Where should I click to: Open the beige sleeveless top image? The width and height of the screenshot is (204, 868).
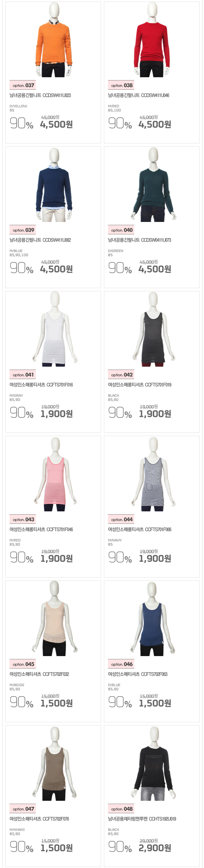pos(54,619)
